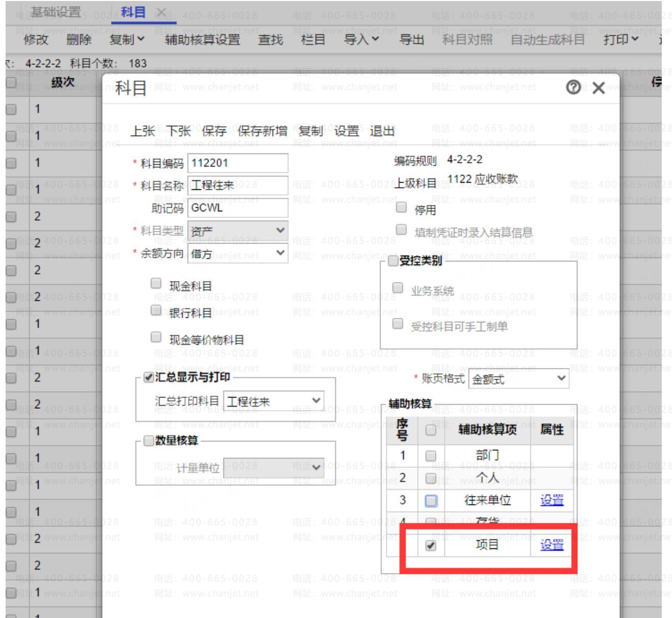Toggle the 停用 checkbox
672x618 pixels.
click(x=401, y=207)
